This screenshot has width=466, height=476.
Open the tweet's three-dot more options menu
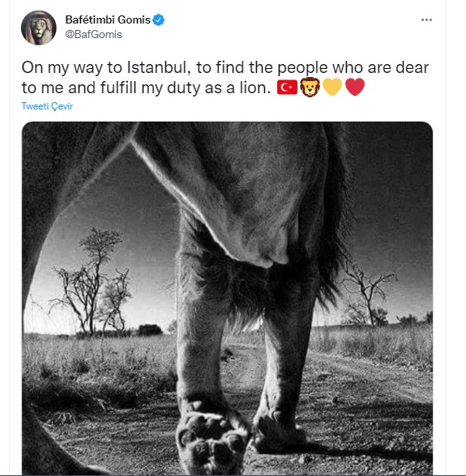click(x=426, y=20)
